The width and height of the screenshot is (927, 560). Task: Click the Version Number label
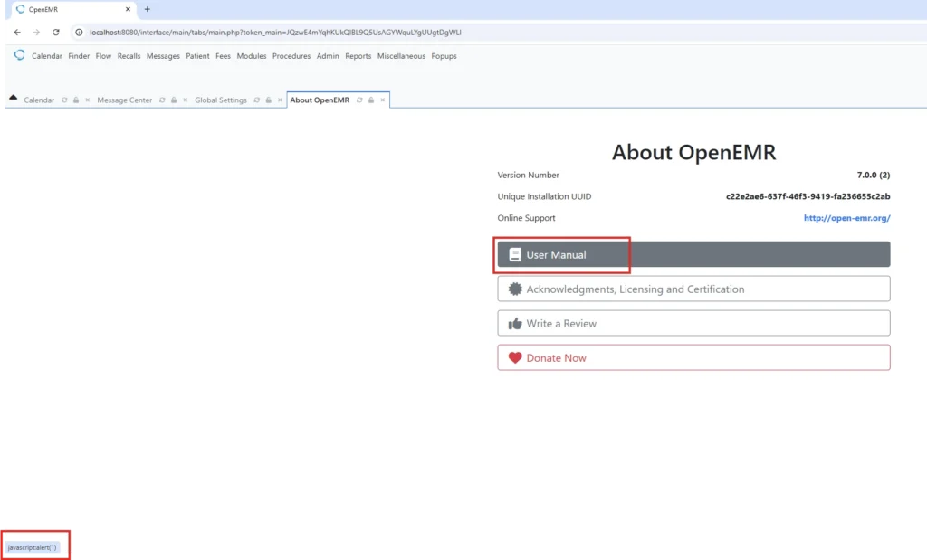coord(528,175)
